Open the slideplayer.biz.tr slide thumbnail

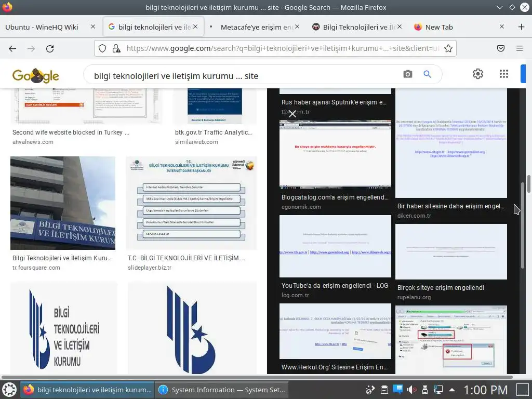coord(191,203)
